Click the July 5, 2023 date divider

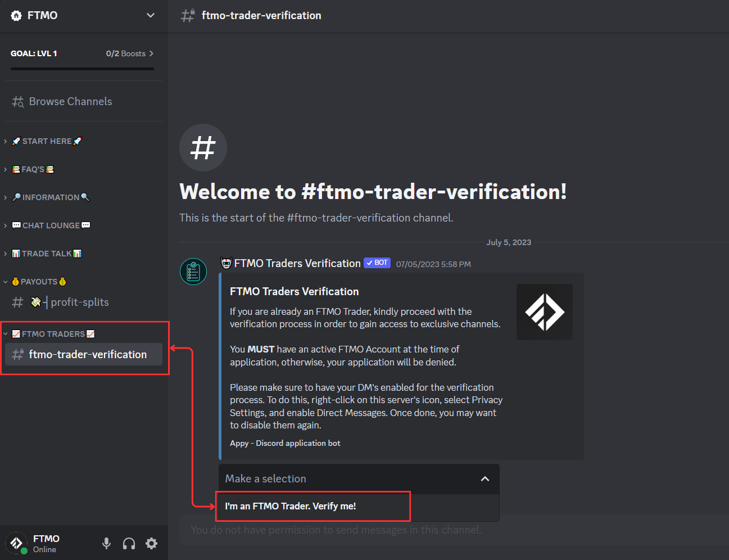coord(509,242)
